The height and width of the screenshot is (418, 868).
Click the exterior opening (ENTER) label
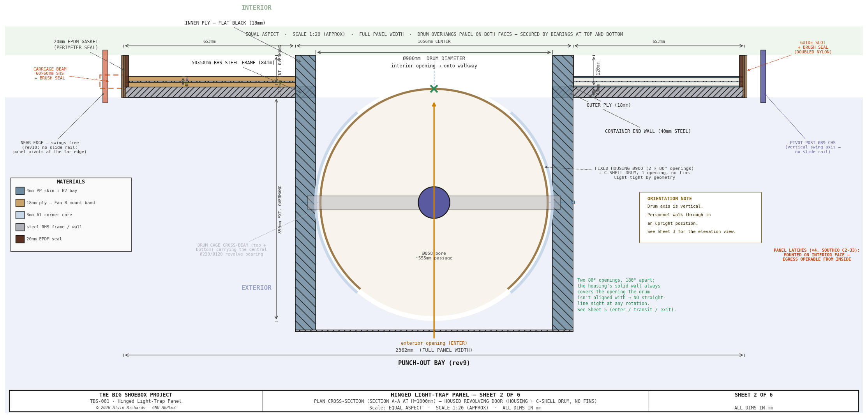pos(434,343)
